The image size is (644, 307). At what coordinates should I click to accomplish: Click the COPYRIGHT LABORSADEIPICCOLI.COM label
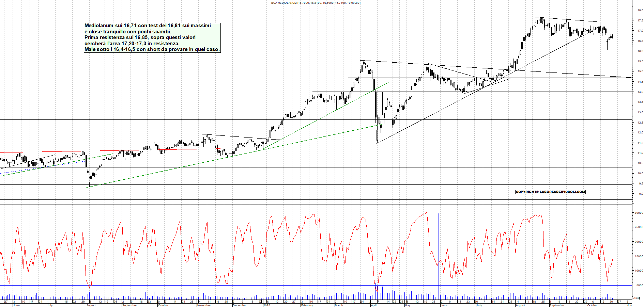(550, 192)
